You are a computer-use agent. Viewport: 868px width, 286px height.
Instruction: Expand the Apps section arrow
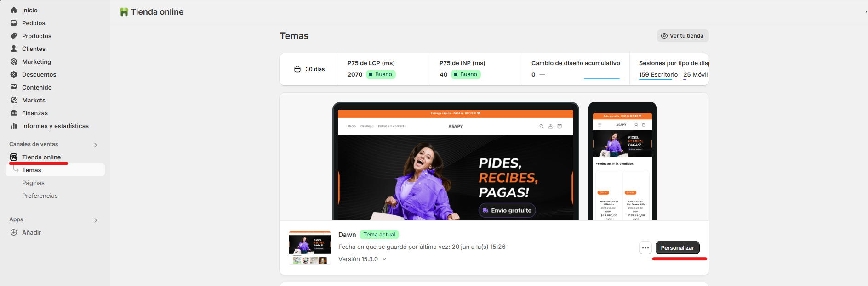[96, 220]
